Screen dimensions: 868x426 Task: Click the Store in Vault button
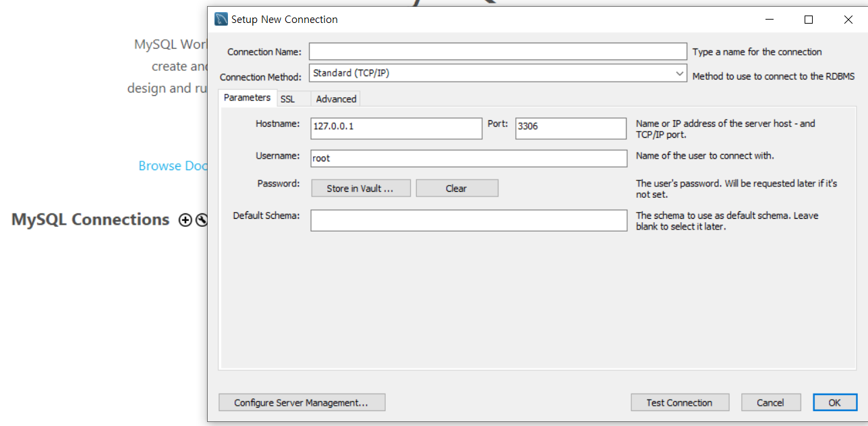[x=361, y=188]
